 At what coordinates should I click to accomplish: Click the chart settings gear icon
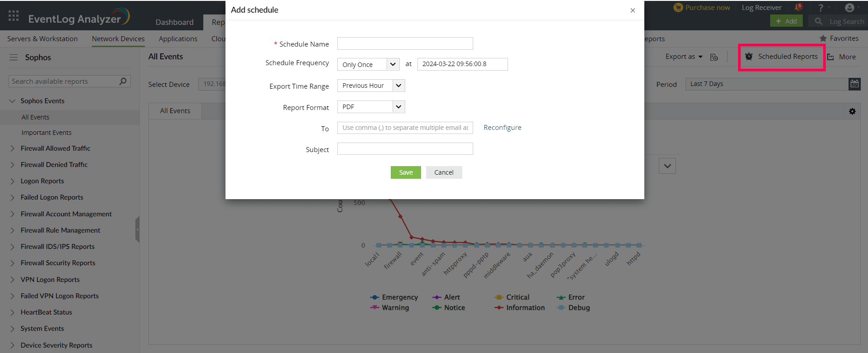click(852, 111)
